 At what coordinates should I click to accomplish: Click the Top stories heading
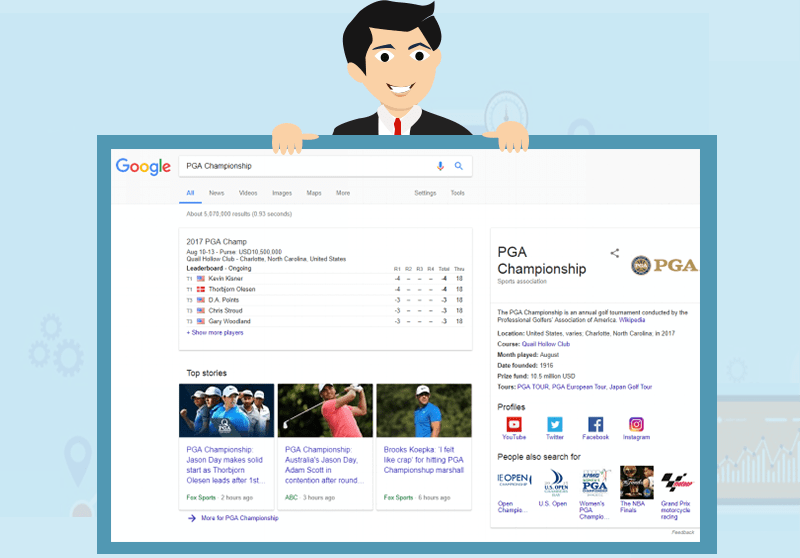207,373
